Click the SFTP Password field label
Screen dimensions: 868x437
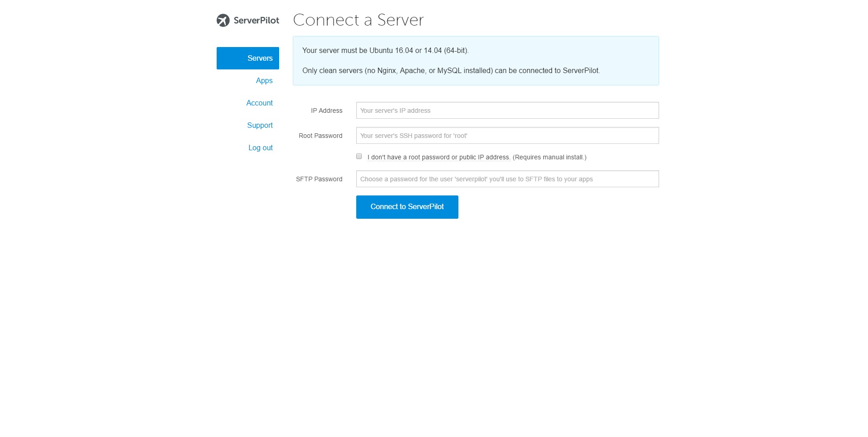click(319, 179)
